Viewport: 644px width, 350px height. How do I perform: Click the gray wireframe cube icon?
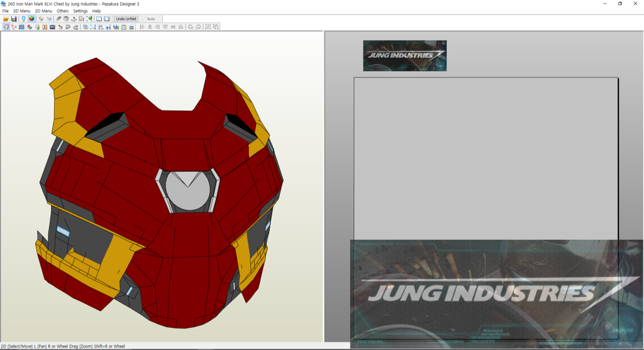coord(41,19)
